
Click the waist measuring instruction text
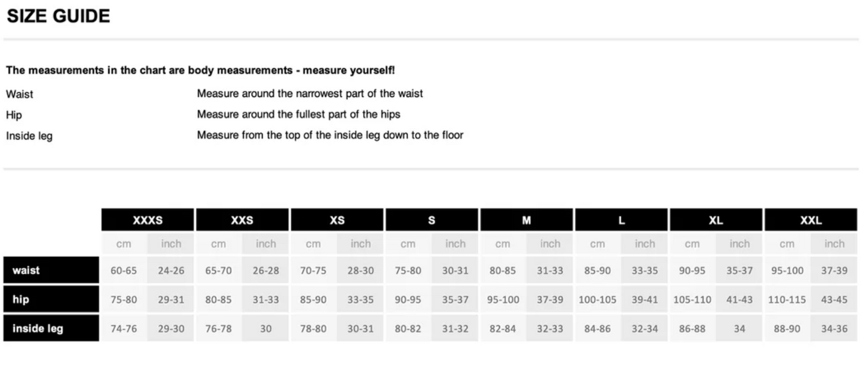coord(310,94)
